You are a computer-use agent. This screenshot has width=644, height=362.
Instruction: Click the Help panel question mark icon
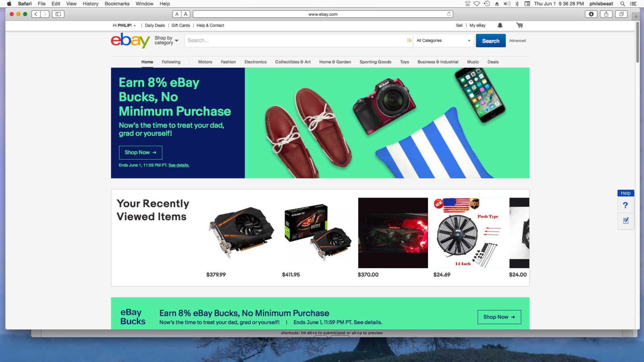(625, 205)
